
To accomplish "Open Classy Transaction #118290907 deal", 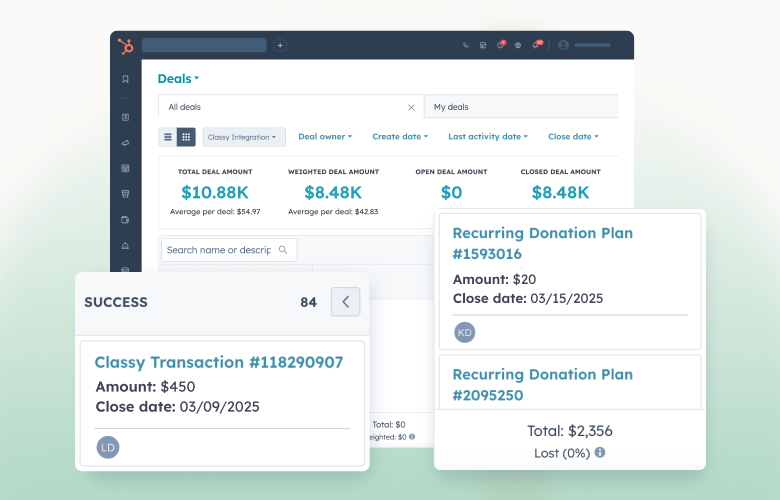I will click(218, 362).
